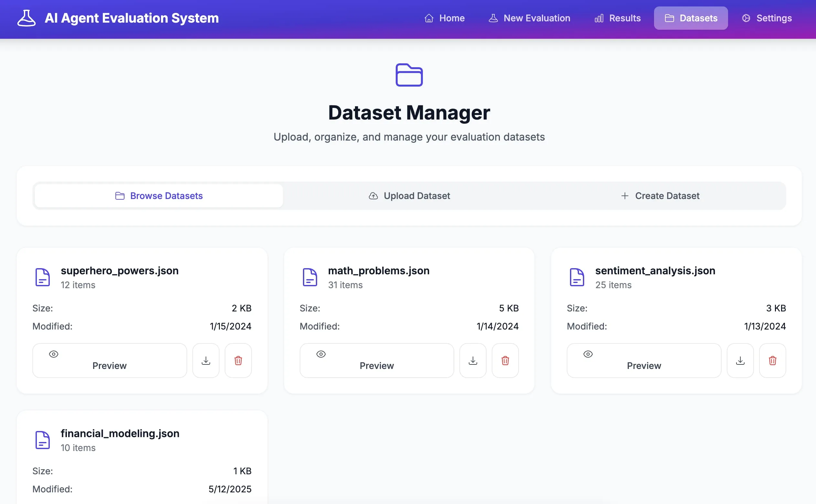This screenshot has width=816, height=504.
Task: Click the financial_modeling.json file icon
Action: click(x=43, y=440)
